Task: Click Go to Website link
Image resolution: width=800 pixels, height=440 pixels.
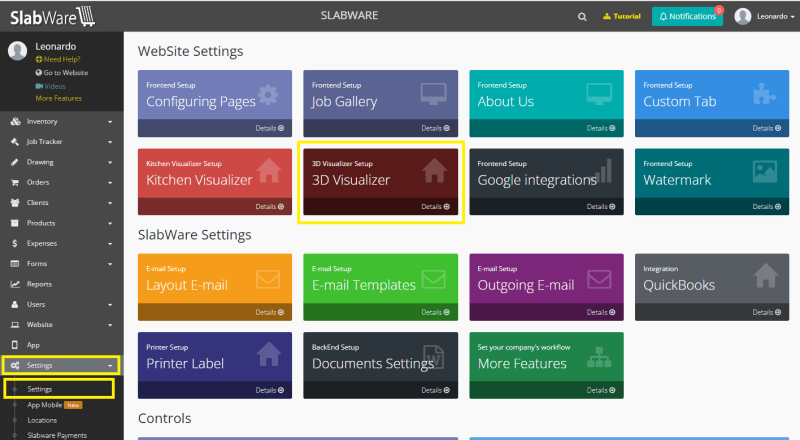Action: pos(62,72)
